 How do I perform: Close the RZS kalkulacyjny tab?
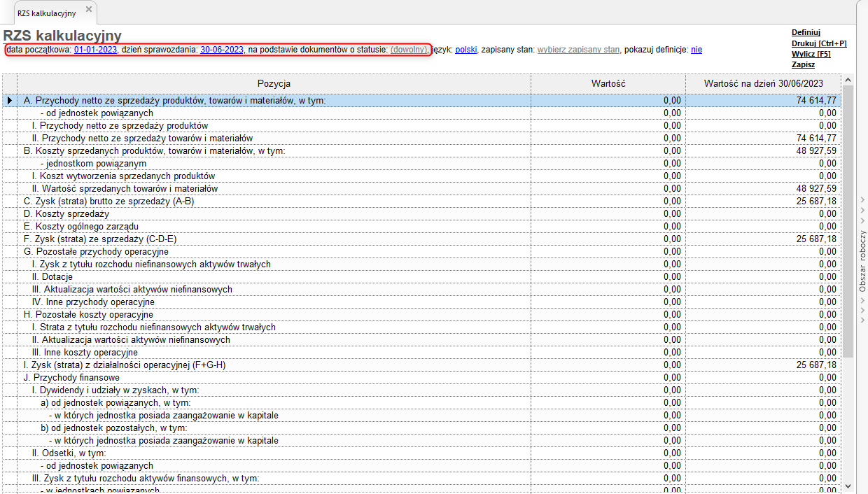tap(88, 9)
